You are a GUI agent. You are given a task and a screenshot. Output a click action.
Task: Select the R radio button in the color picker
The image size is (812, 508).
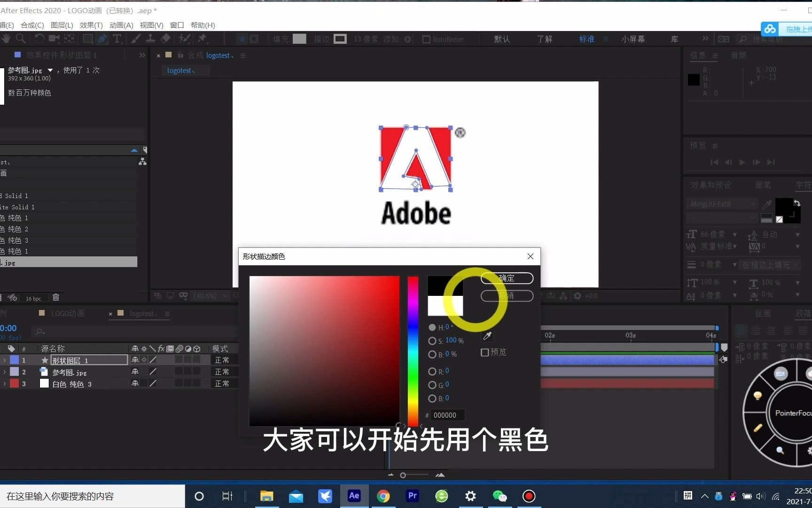tap(432, 371)
